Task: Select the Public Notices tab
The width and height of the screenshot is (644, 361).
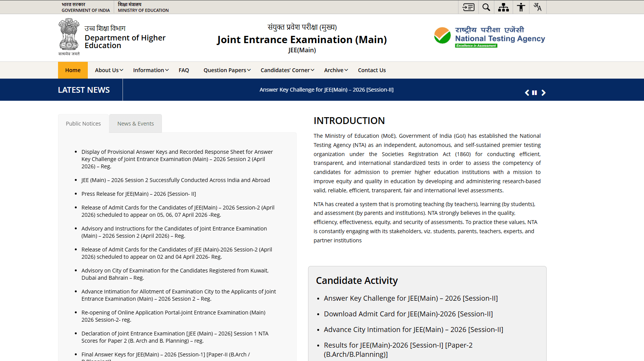Action: [x=83, y=124]
